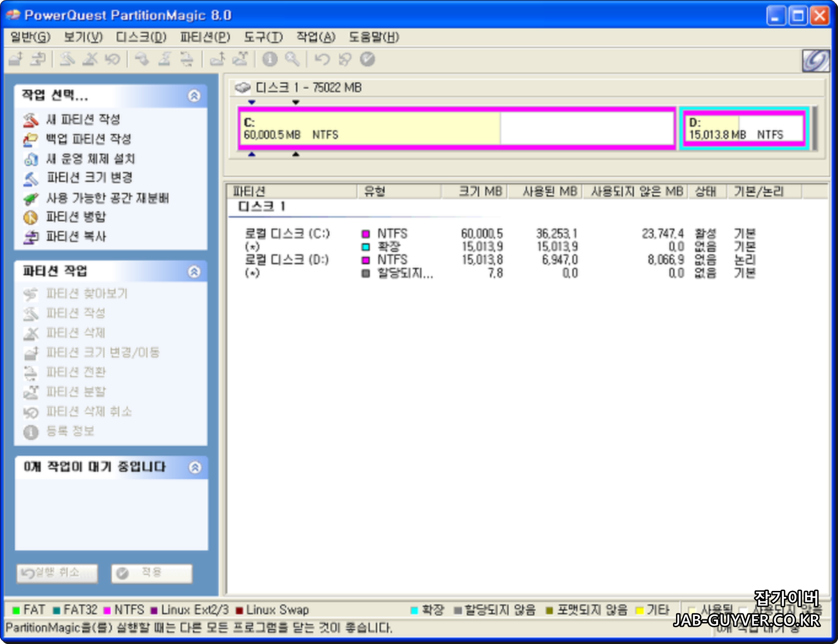Viewport: 838px width, 644px height.
Task: Click the 파티션 크기 변경 task icon
Action: (x=31, y=178)
